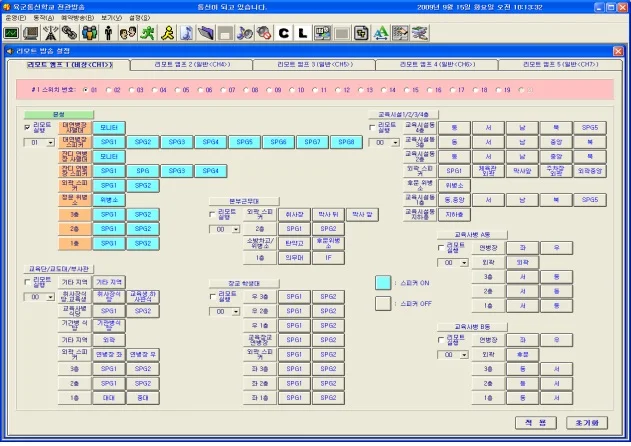This screenshot has height=446, width=631.
Task: Click the speaker with red prohibition icon
Action: pyautogui.click(x=264, y=33)
